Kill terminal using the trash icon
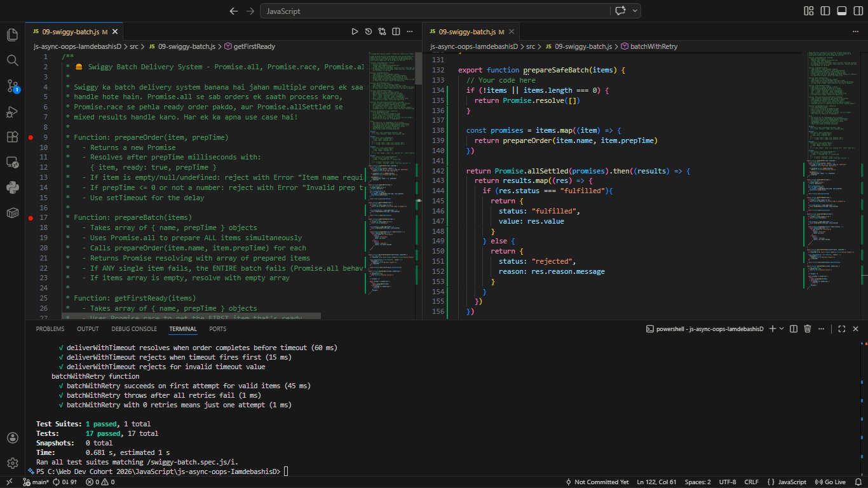Screen dimensions: 868x488 click(x=807, y=329)
